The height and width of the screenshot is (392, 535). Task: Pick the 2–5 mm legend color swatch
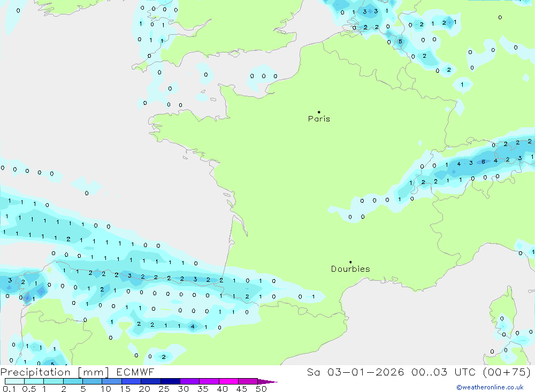(73, 381)
